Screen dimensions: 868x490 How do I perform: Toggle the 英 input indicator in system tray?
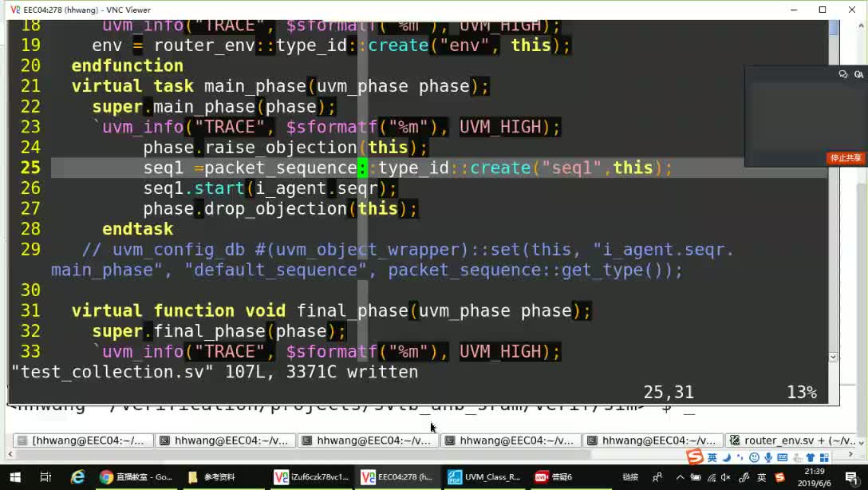coord(762,476)
